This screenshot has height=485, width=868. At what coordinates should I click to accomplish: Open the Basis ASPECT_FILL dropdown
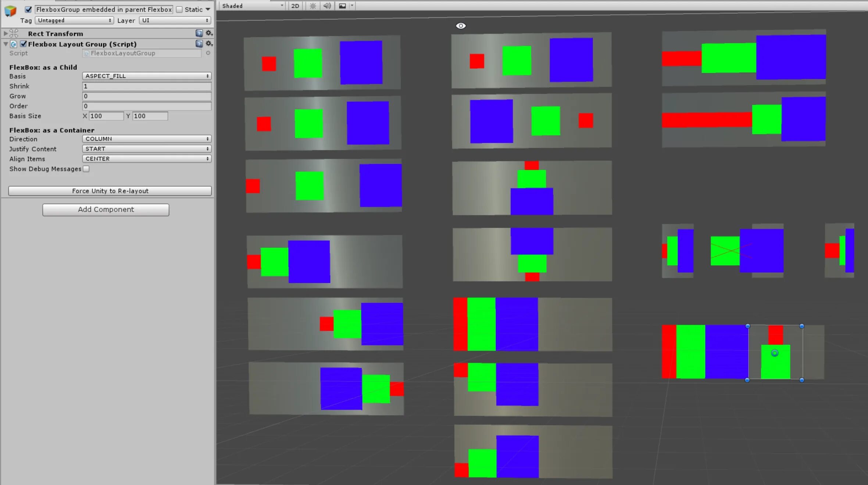146,76
